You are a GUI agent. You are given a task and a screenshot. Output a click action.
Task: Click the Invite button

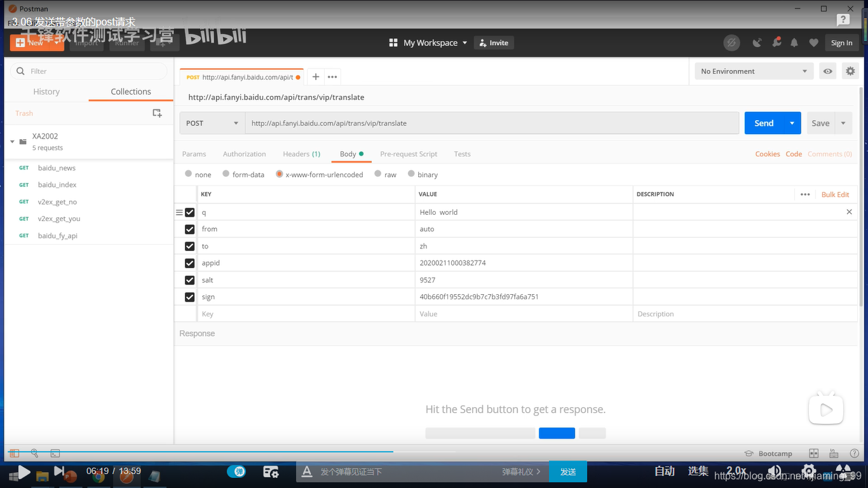point(494,43)
